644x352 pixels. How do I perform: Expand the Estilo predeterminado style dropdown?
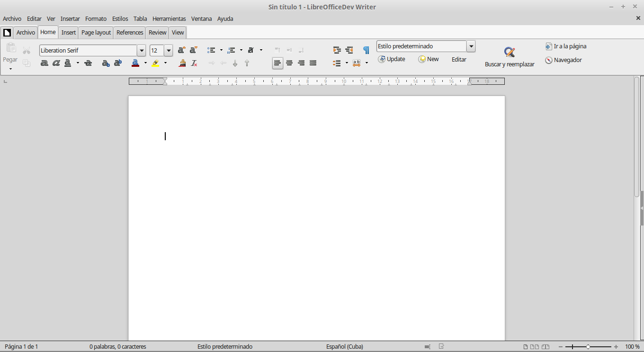(x=471, y=46)
